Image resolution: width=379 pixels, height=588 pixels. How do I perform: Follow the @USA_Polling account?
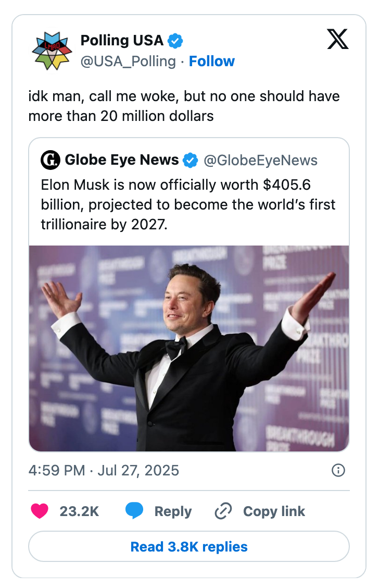click(212, 62)
